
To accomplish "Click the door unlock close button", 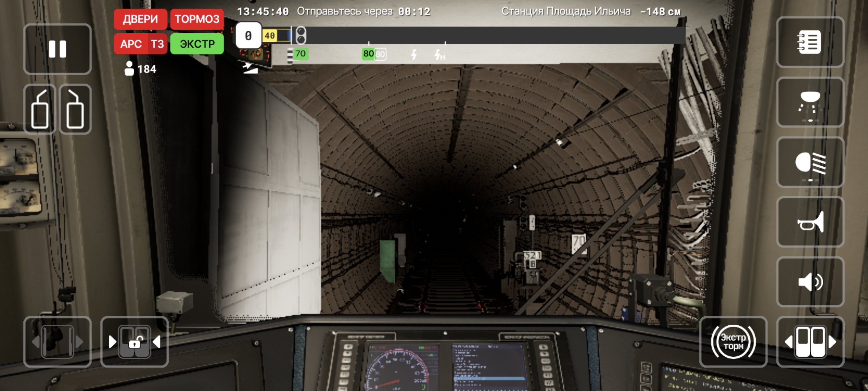I will [x=134, y=342].
